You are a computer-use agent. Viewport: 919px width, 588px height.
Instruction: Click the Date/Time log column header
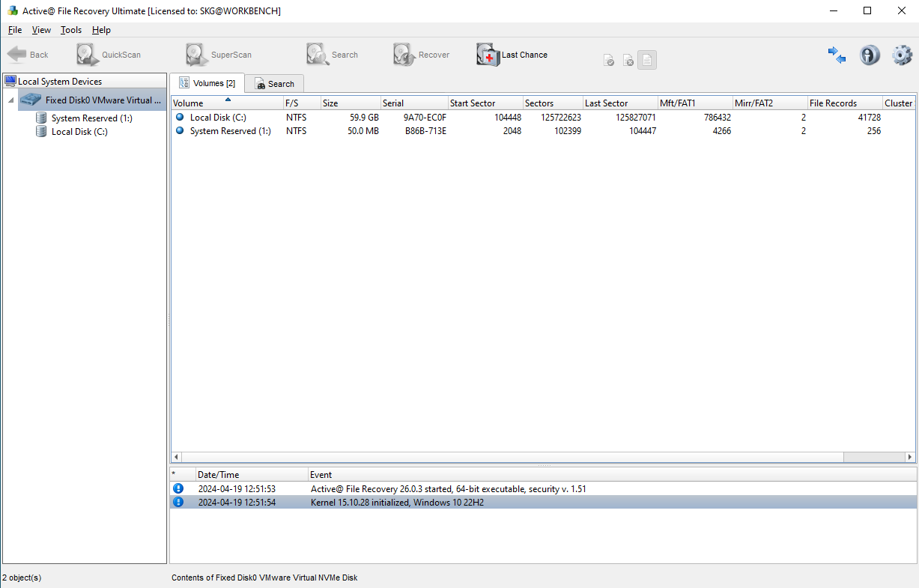[252, 474]
